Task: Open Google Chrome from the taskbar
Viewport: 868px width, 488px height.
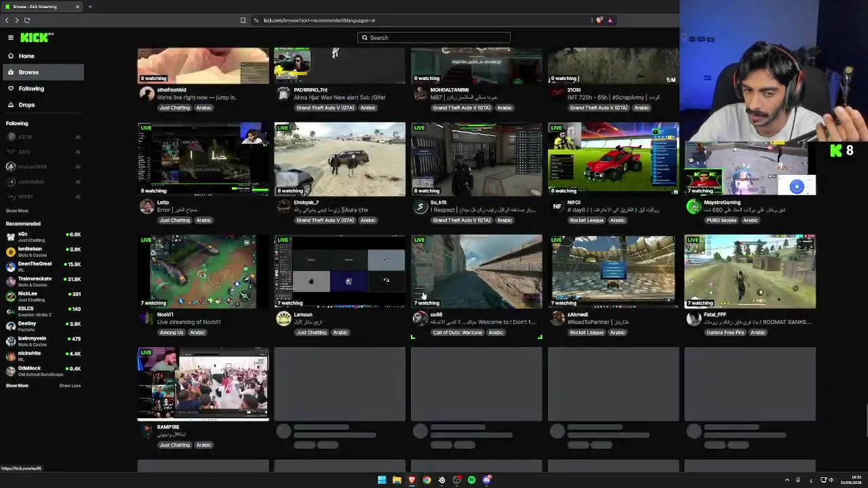Action: coord(427,480)
